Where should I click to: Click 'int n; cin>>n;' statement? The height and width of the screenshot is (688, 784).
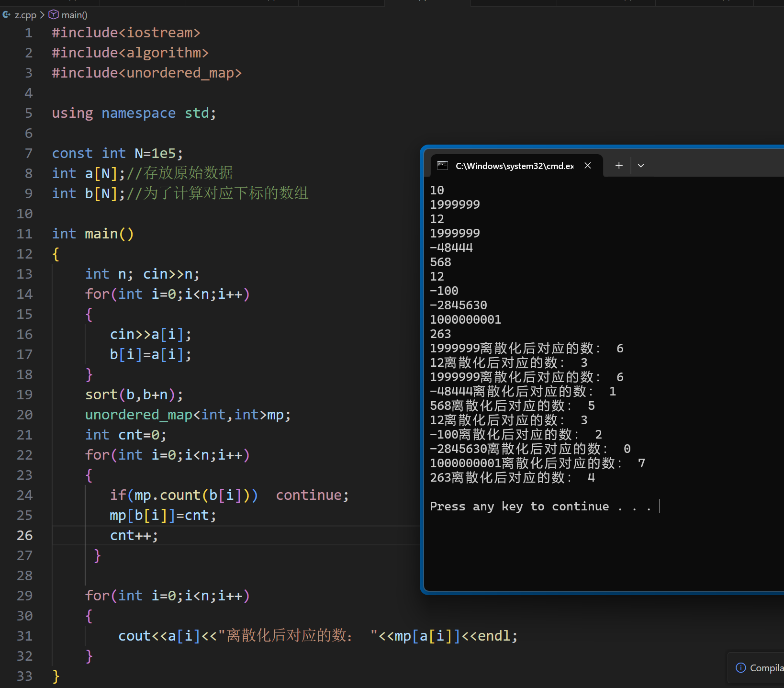coord(143,274)
